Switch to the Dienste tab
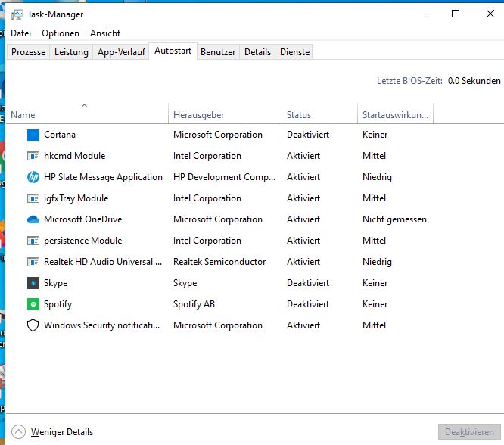Image resolution: width=504 pixels, height=445 pixels. pos(294,52)
